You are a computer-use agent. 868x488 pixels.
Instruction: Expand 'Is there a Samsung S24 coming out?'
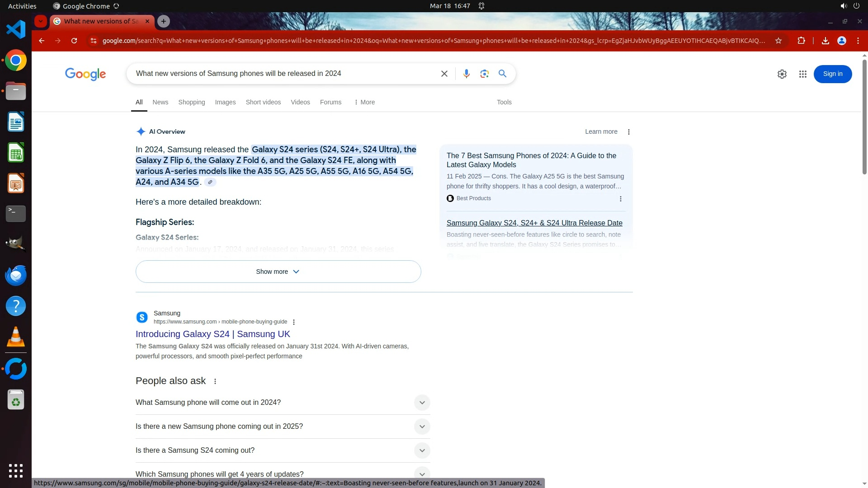[x=421, y=450]
